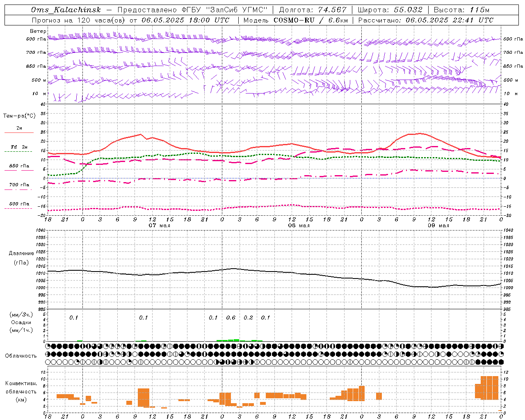Viewport: 525px width, 420px height.
Task: Click the (мм/3ч.) units label
Action: click(21, 315)
